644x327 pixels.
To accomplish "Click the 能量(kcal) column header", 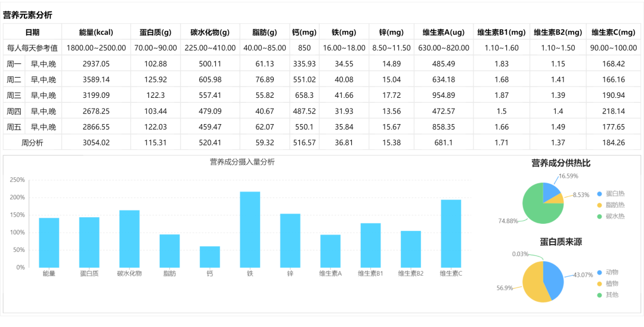I will (x=96, y=32).
